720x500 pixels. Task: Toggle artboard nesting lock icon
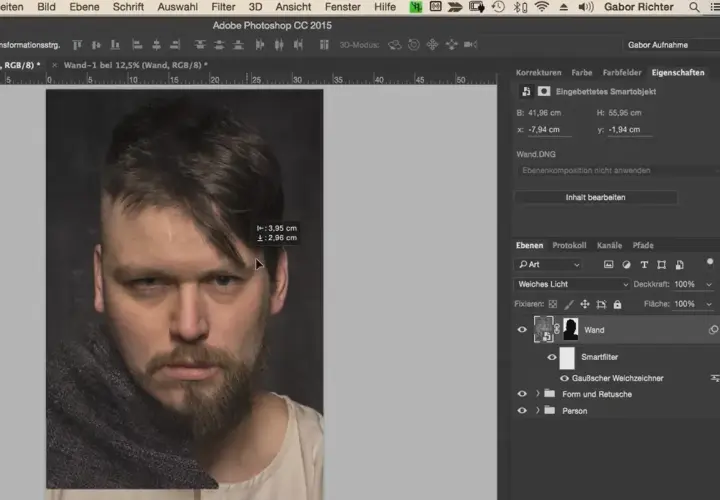[601, 304]
